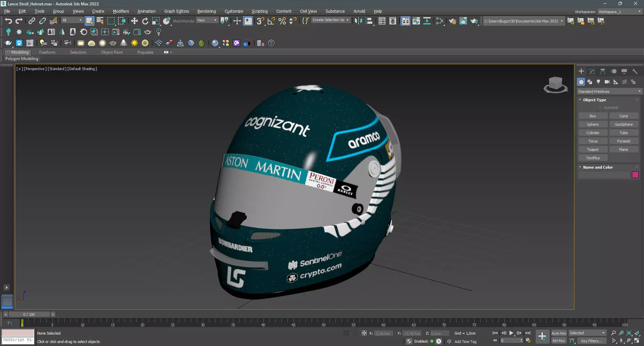Click the object name input field
Viewport: 644px width, 346px height.
tap(604, 175)
